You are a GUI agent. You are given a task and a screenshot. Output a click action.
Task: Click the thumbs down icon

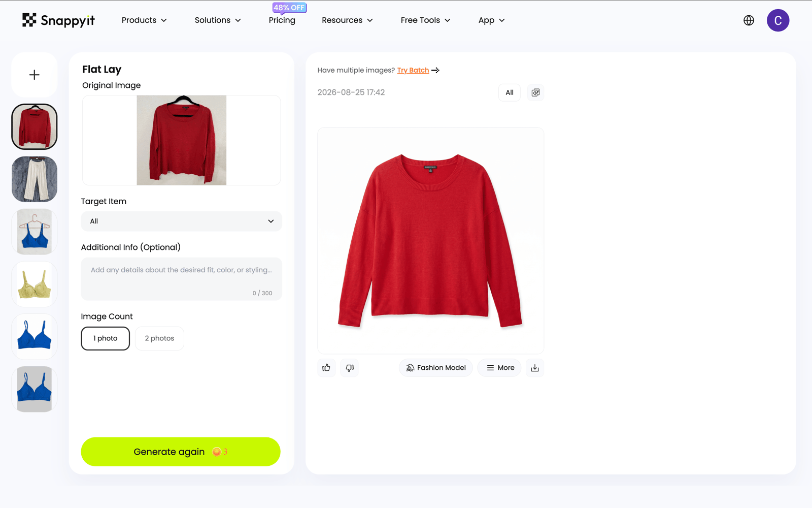click(x=350, y=368)
